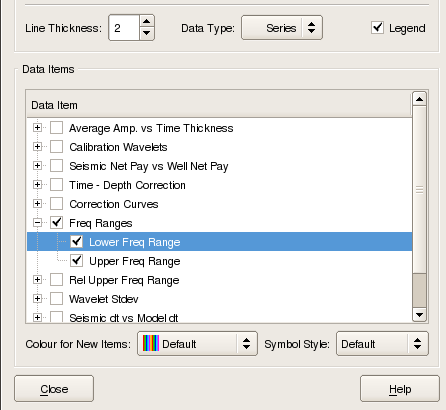Uncheck the Upper Freq Range checkbox

coord(76,261)
